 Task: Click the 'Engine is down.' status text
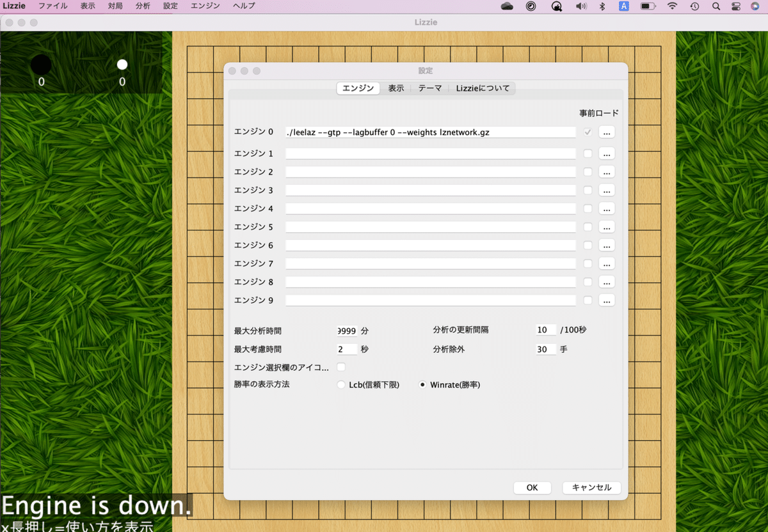pyautogui.click(x=96, y=506)
